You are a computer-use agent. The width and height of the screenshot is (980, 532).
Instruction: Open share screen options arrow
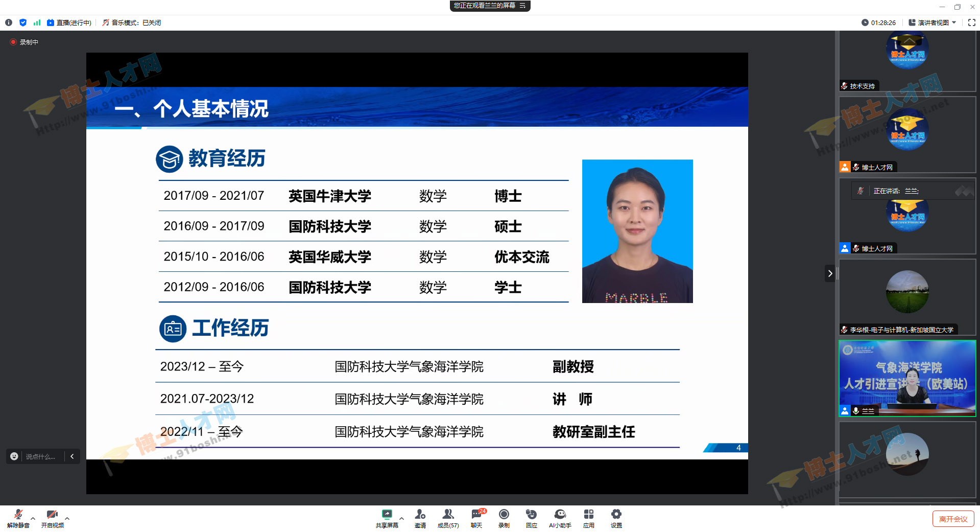tap(402, 518)
